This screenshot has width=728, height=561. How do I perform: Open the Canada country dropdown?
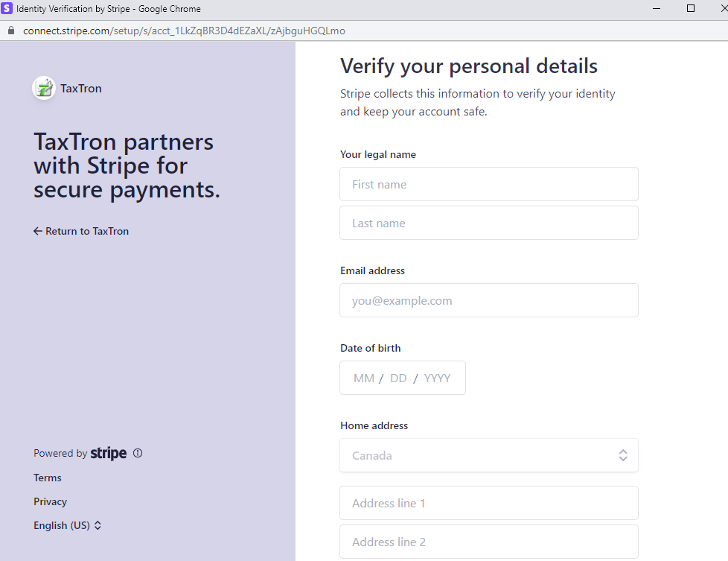[489, 455]
